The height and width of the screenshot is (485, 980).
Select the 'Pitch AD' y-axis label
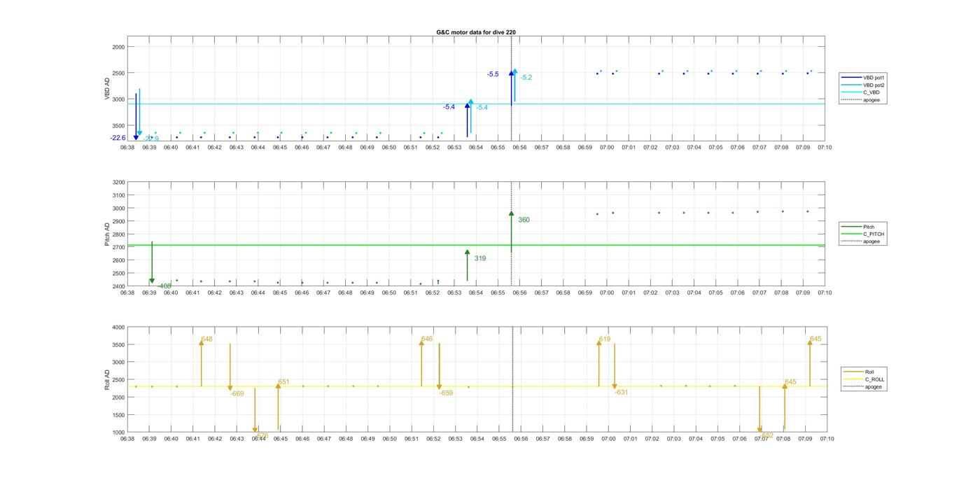point(107,234)
